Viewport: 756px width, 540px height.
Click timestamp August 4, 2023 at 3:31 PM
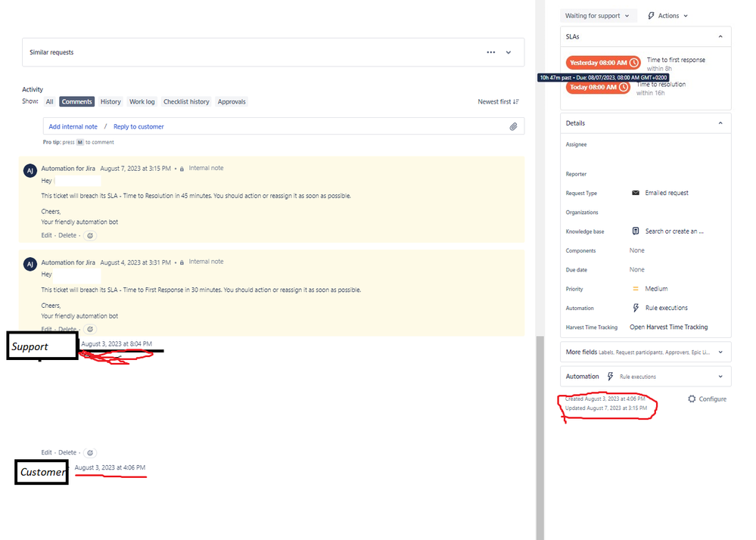point(135,262)
